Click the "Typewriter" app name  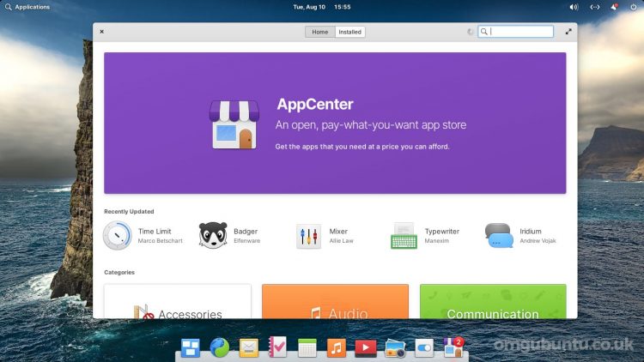click(x=442, y=232)
